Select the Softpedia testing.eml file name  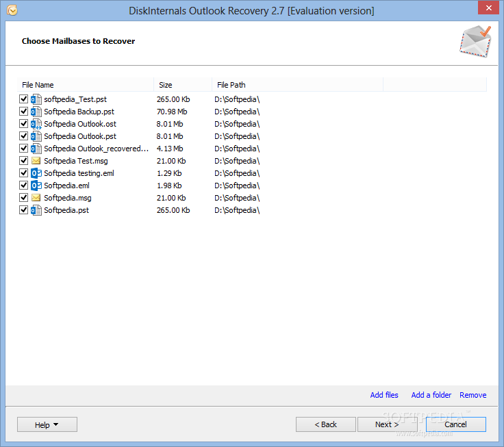79,173
